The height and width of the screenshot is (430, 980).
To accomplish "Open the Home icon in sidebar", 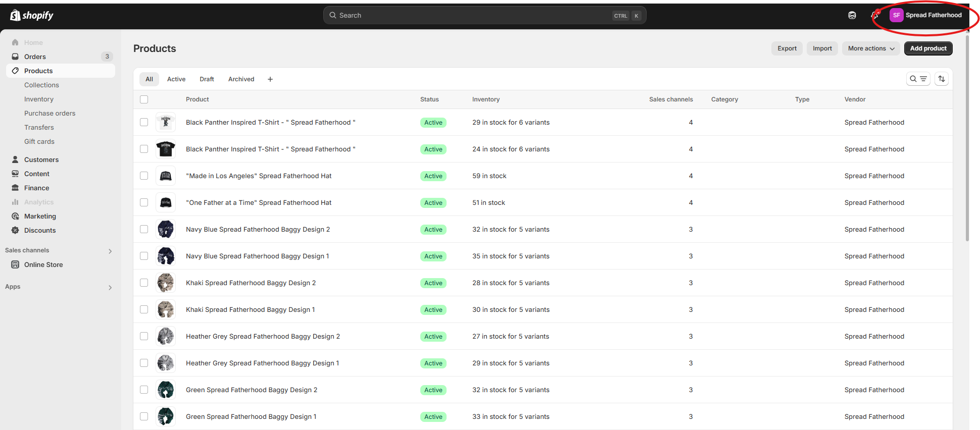I will 15,42.
